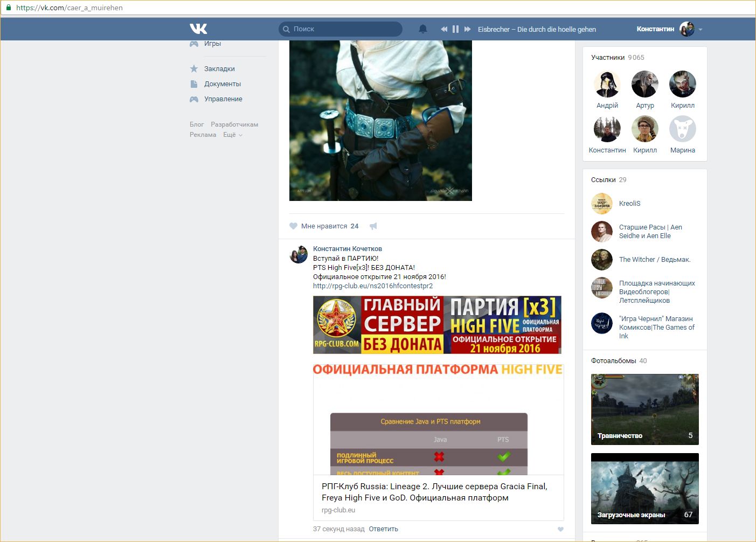Open member Константин's avatar in members
The height and width of the screenshot is (542, 756).
(x=607, y=129)
